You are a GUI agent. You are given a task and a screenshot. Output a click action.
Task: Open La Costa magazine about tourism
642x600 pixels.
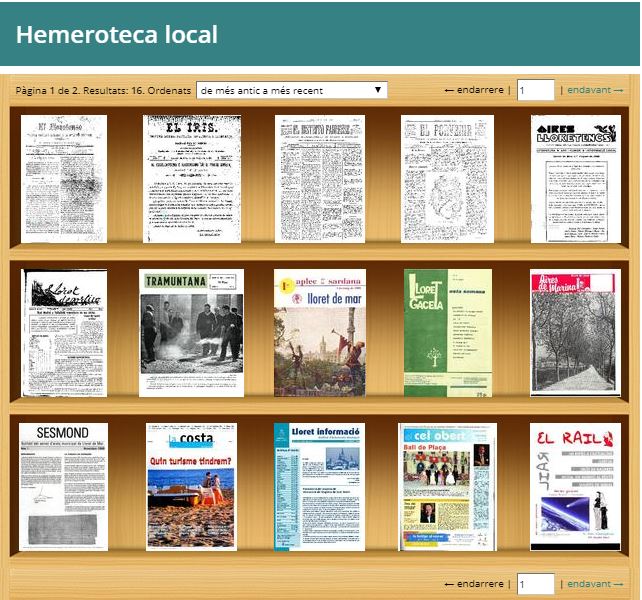pos(192,486)
